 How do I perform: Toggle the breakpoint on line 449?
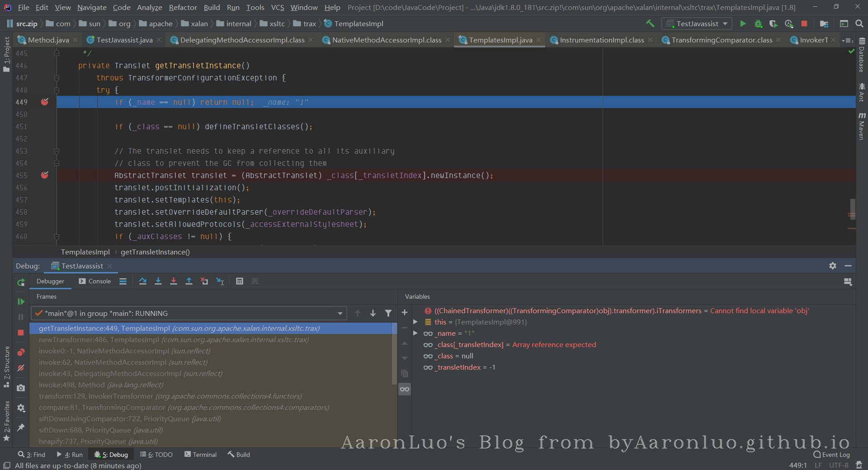(x=45, y=102)
